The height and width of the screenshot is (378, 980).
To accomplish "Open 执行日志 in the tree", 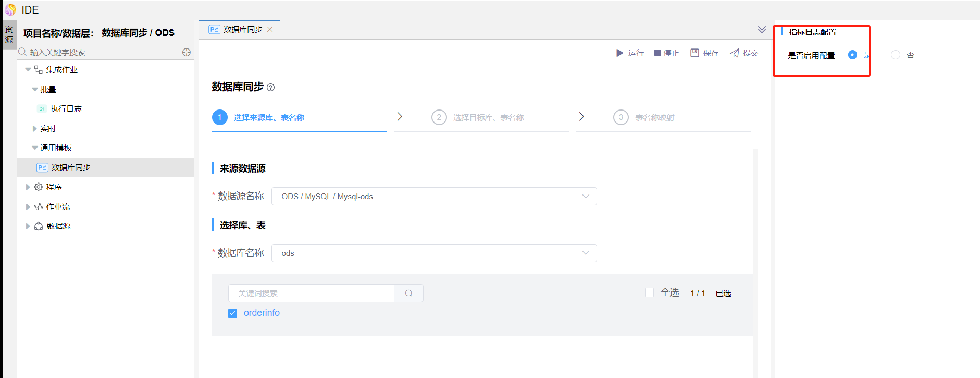I will [66, 109].
